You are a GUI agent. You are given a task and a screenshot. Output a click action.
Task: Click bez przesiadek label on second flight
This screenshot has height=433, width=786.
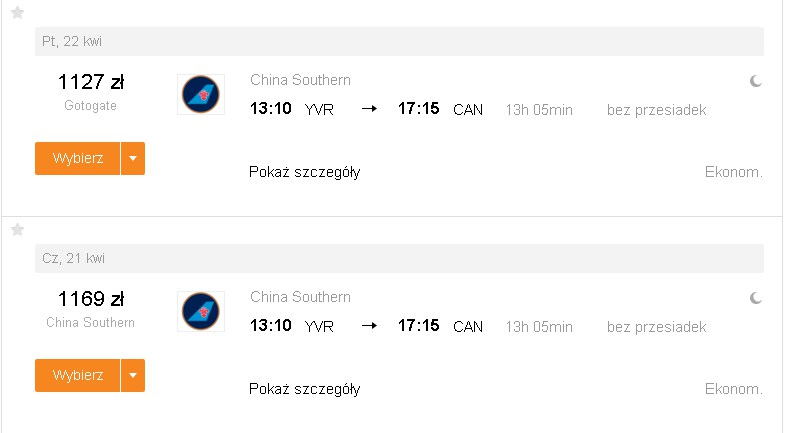(657, 327)
